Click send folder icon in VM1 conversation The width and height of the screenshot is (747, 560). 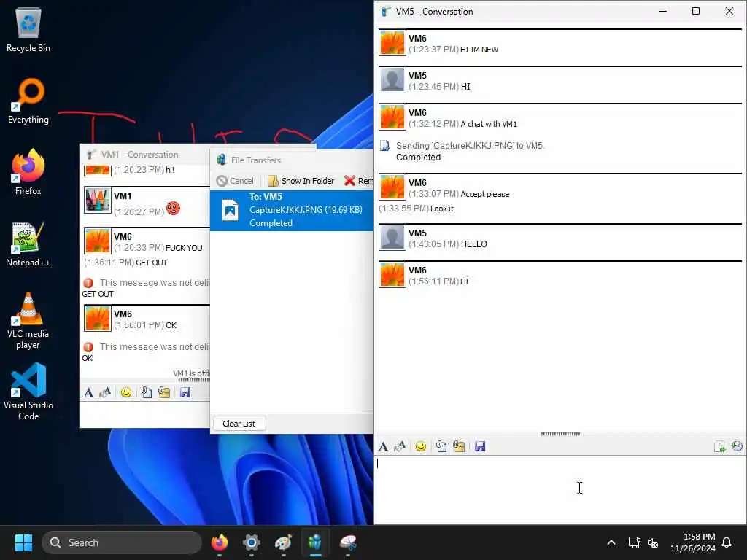pos(164,392)
